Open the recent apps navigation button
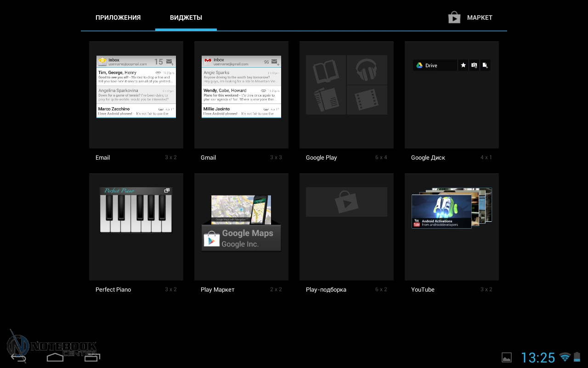The width and height of the screenshot is (588, 368). coord(92,357)
